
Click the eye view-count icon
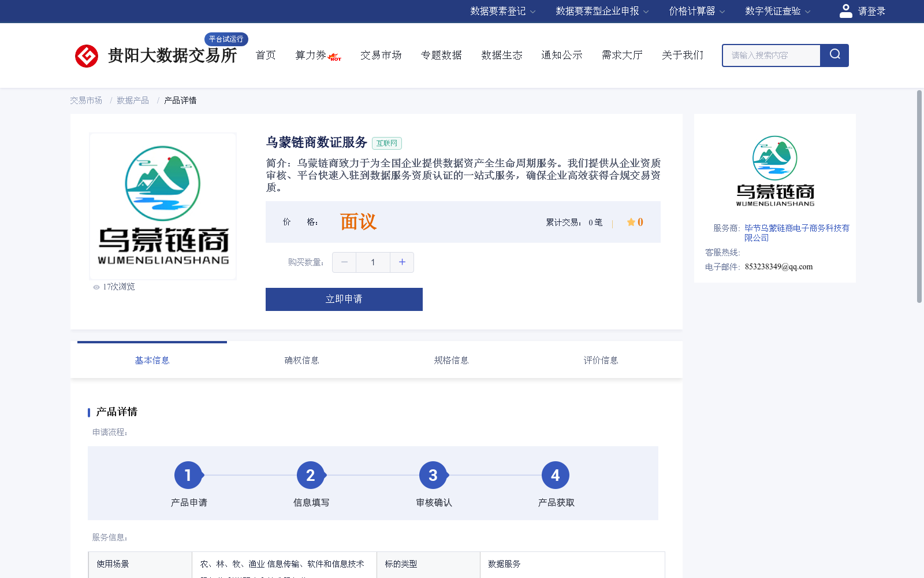click(x=96, y=287)
